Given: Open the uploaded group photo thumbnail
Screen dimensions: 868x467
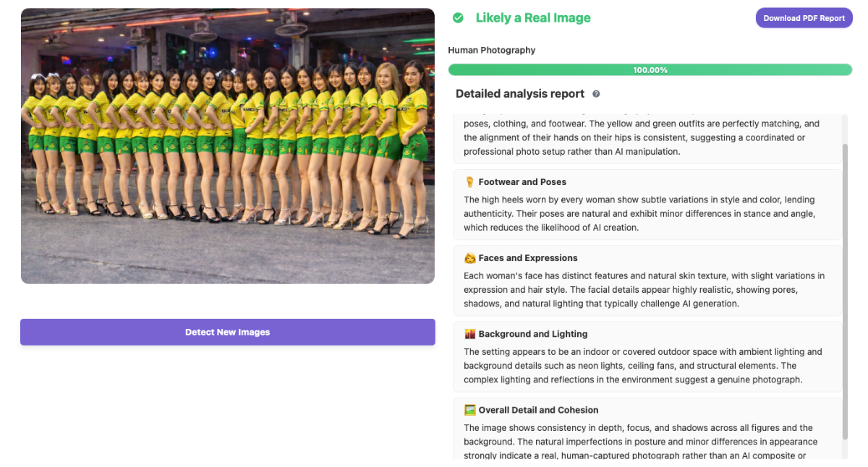Looking at the screenshot, I should pos(228,146).
